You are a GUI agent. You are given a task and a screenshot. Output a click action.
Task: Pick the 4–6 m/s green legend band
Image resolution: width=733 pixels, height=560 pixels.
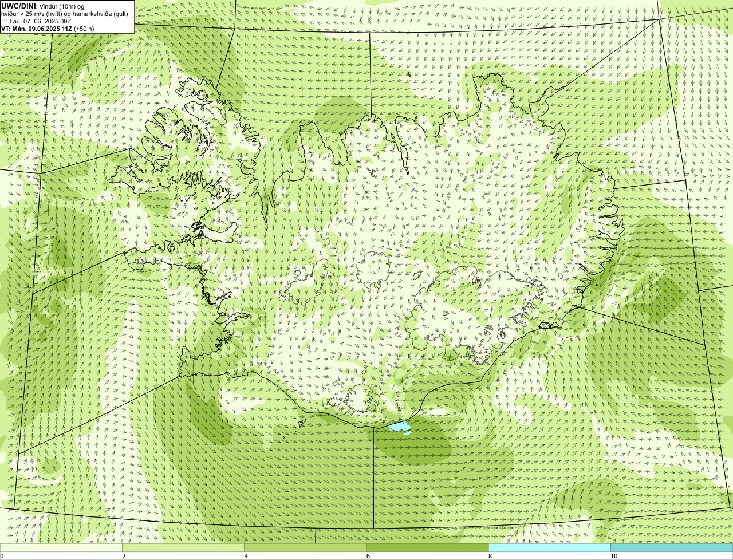click(x=305, y=547)
